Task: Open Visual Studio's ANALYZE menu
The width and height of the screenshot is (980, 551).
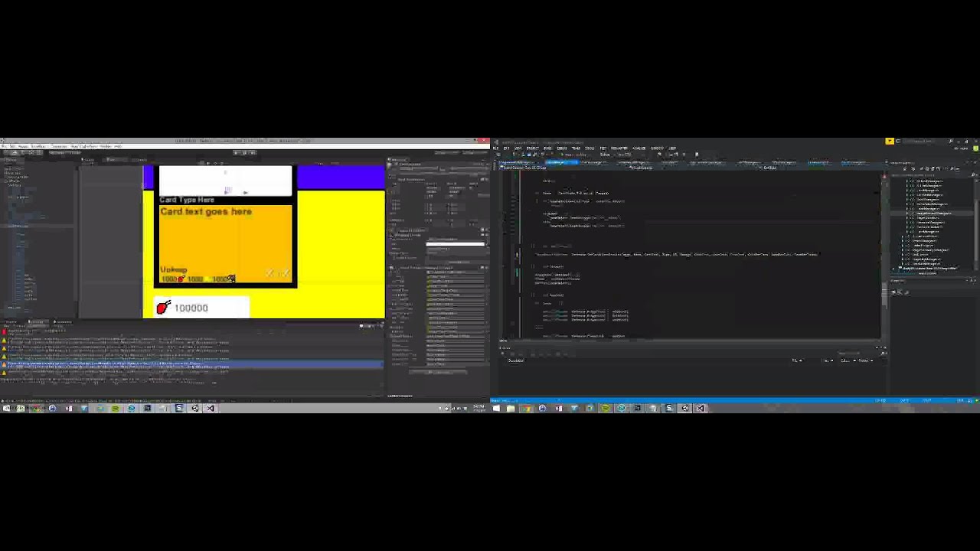Action: [639, 148]
